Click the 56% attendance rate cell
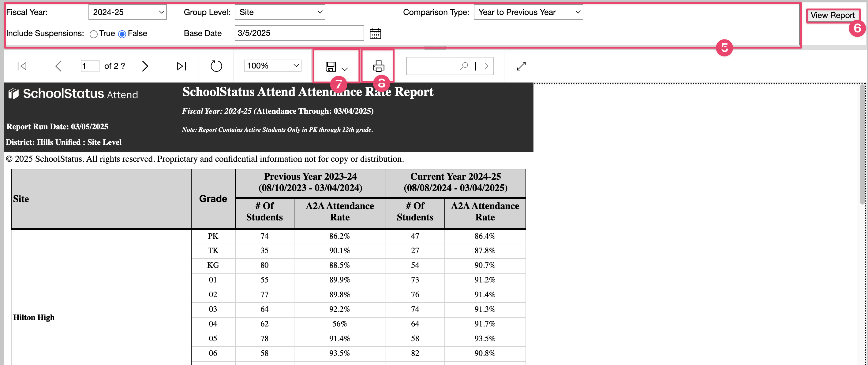 click(340, 324)
